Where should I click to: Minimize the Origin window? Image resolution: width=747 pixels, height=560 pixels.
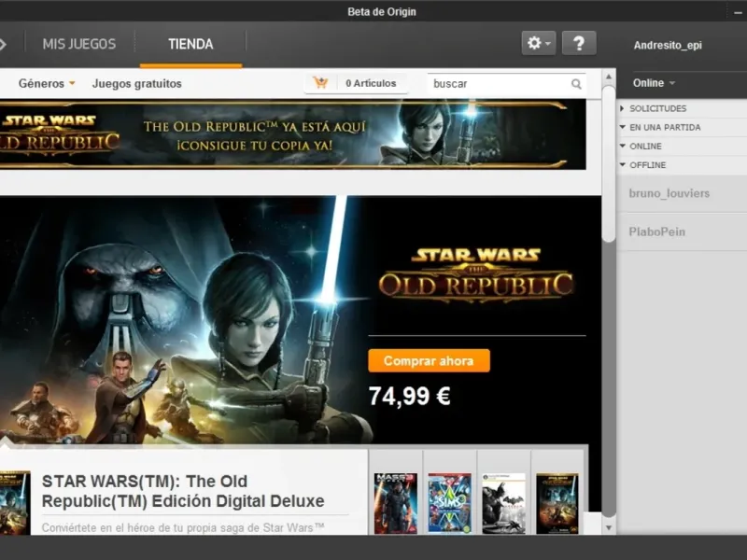738,13
